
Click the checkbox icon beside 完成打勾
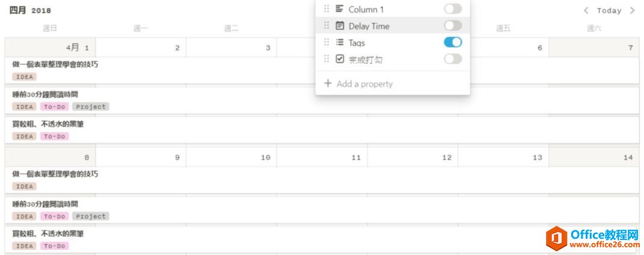click(x=340, y=59)
